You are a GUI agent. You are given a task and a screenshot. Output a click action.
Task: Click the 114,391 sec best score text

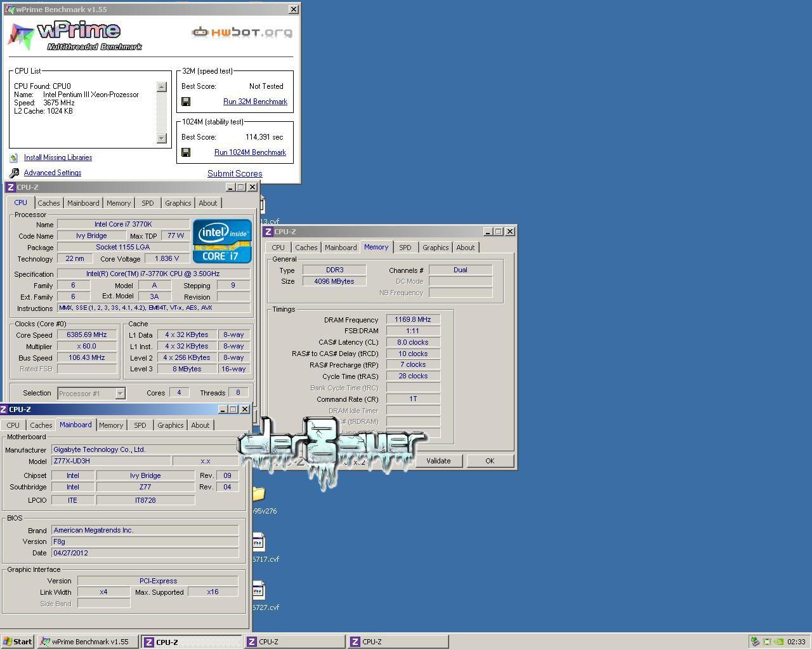click(264, 137)
